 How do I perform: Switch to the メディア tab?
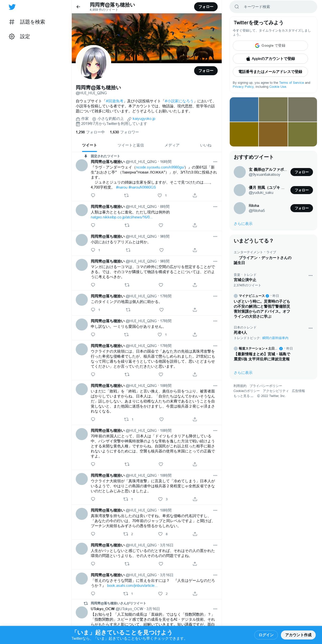pyautogui.click(x=172, y=145)
